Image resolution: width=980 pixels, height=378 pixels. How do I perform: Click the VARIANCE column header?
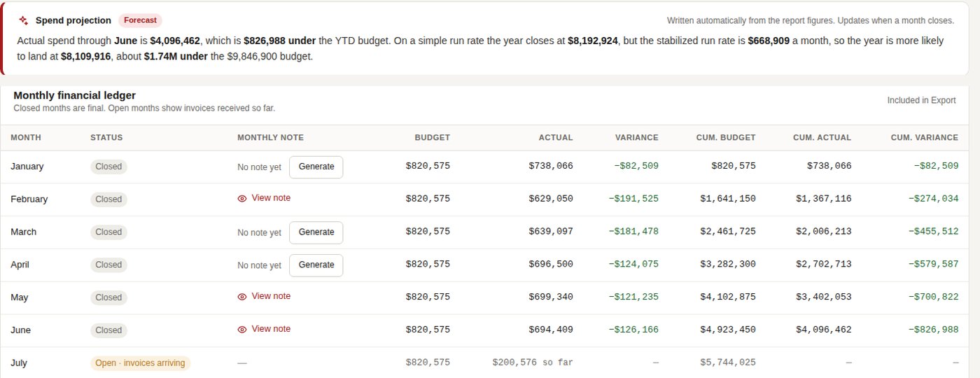(x=637, y=138)
